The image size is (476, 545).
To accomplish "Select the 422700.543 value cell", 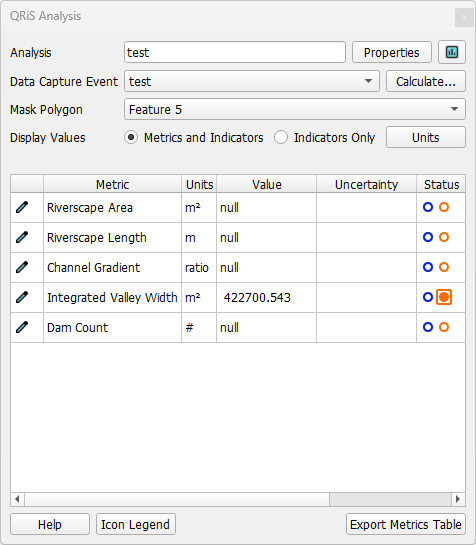I will click(x=267, y=298).
